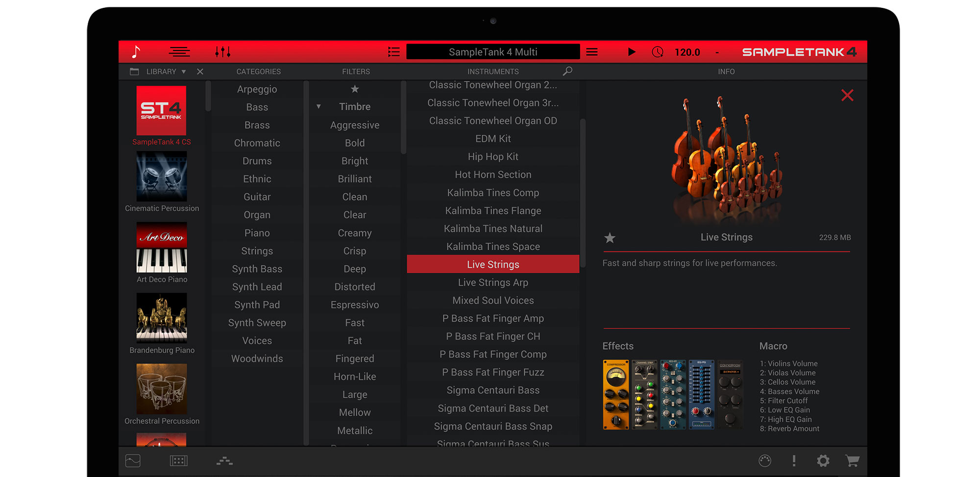Select the Live Strings Arp instrument

click(493, 283)
